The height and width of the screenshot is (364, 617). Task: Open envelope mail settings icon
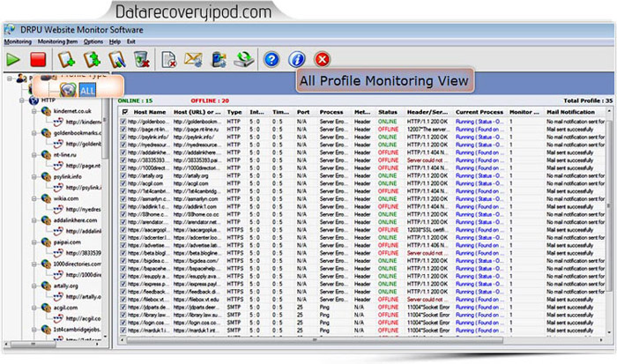tap(193, 59)
